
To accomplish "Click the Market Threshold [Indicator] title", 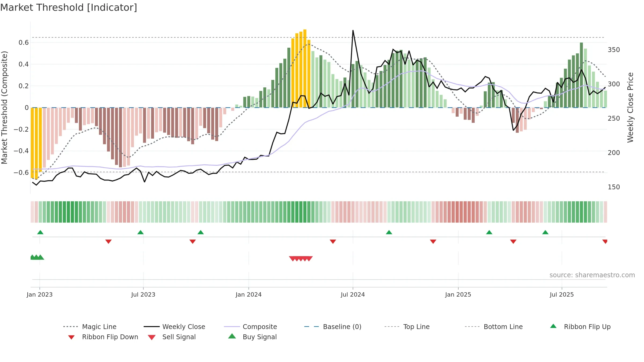I will [69, 8].
